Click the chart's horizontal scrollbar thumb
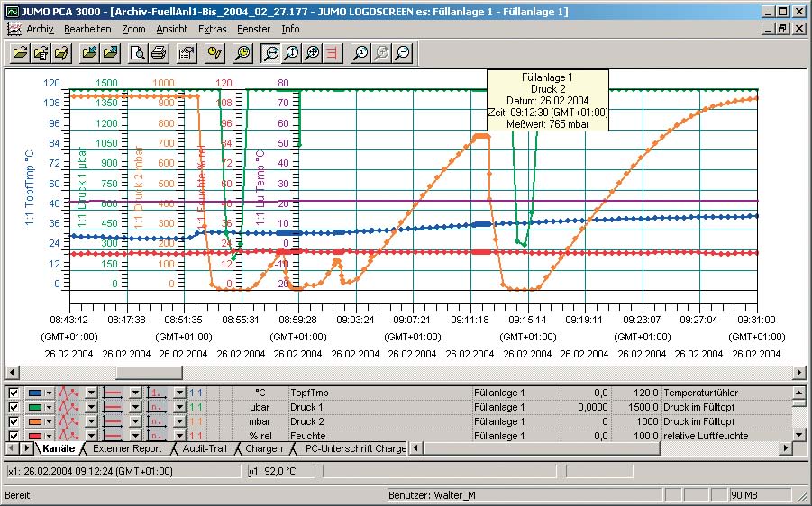This screenshot has height=506, width=812. click(x=149, y=372)
